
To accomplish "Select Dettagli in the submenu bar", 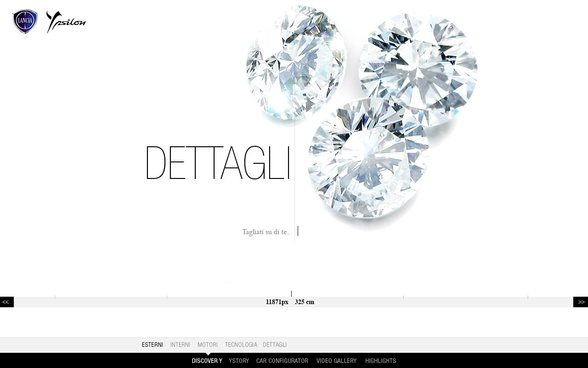I will 275,345.
